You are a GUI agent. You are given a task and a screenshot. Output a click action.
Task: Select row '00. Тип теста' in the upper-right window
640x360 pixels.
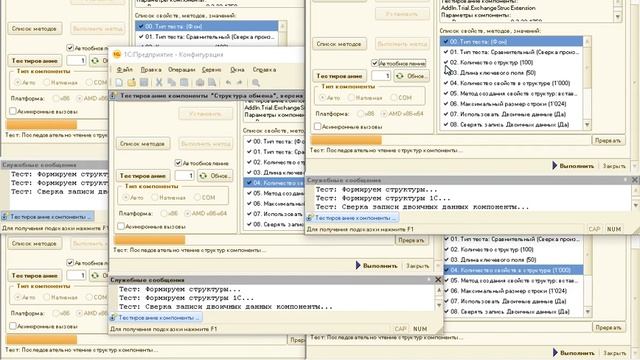pyautogui.click(x=511, y=42)
